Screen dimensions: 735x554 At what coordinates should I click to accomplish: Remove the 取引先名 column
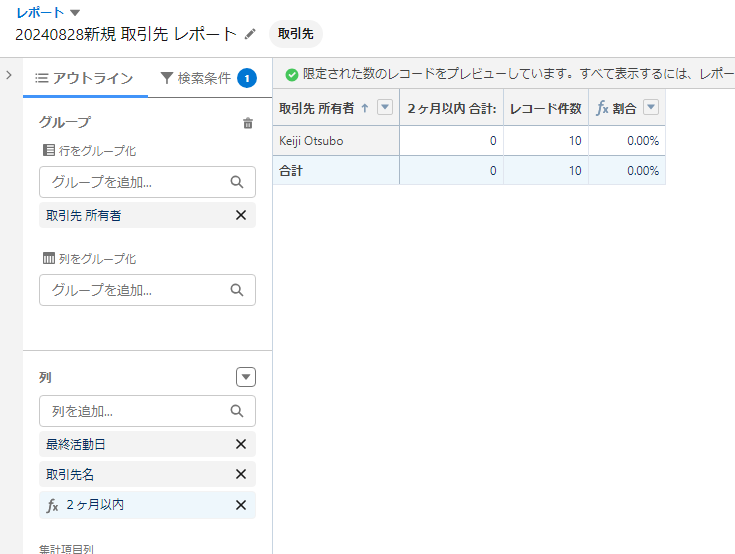tap(241, 474)
